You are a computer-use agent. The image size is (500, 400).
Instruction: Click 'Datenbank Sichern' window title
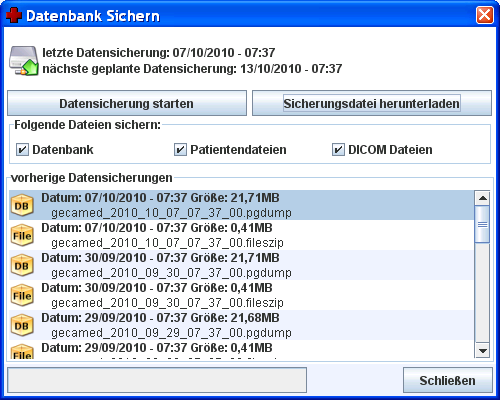click(x=93, y=16)
